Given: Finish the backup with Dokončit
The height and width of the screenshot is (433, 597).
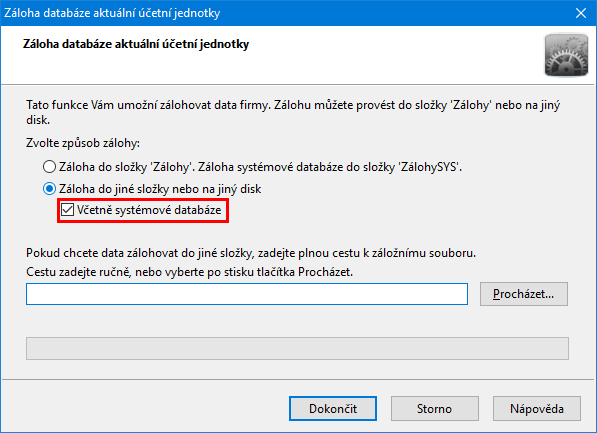Looking at the screenshot, I should tap(333, 409).
